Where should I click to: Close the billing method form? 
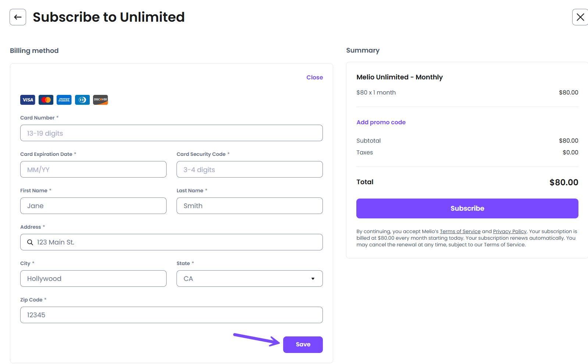point(314,77)
